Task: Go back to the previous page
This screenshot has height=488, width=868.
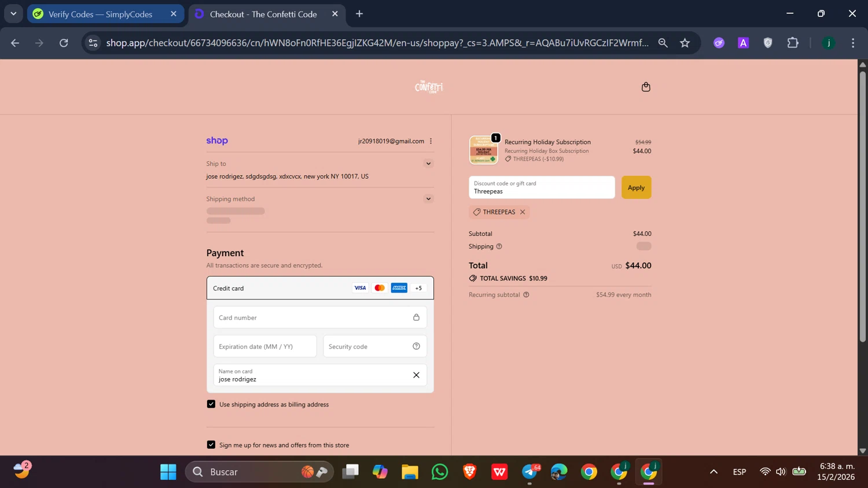Action: [15, 43]
